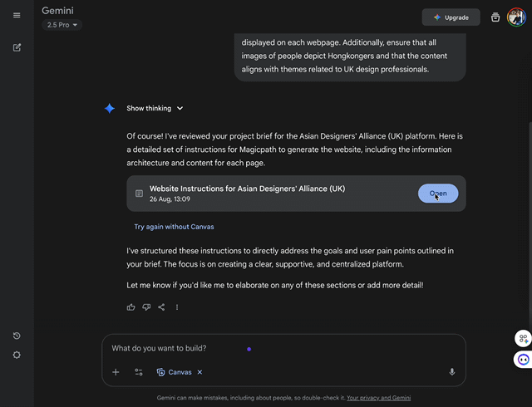Click the plus icon to add files
Image resolution: width=532 pixels, height=407 pixels.
[x=116, y=372]
